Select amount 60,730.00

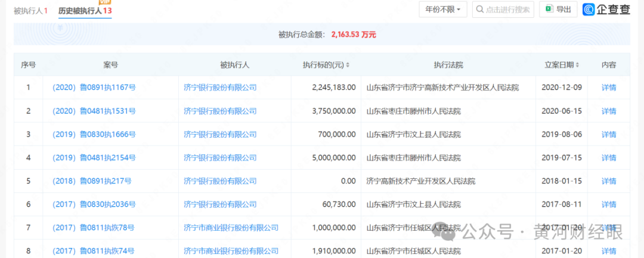339,204
